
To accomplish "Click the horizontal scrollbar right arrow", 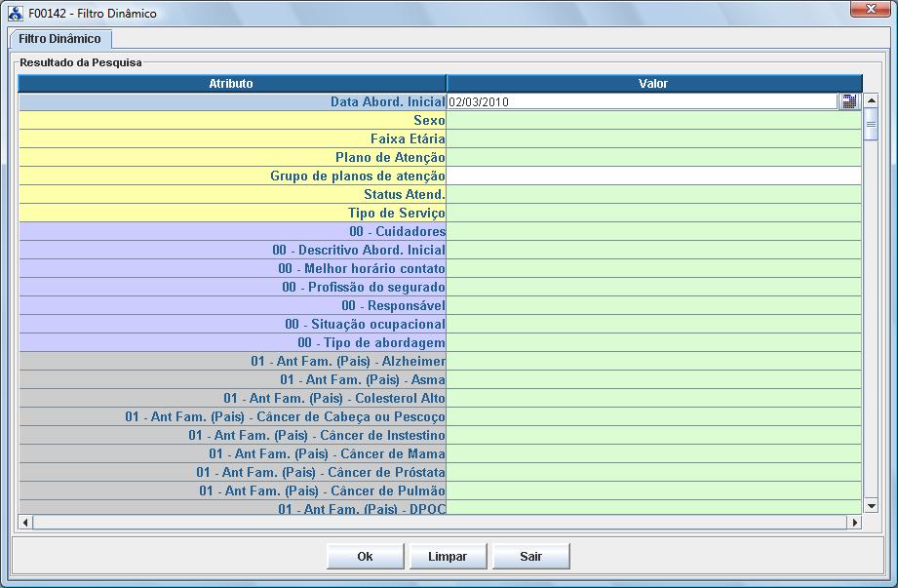I will [855, 523].
